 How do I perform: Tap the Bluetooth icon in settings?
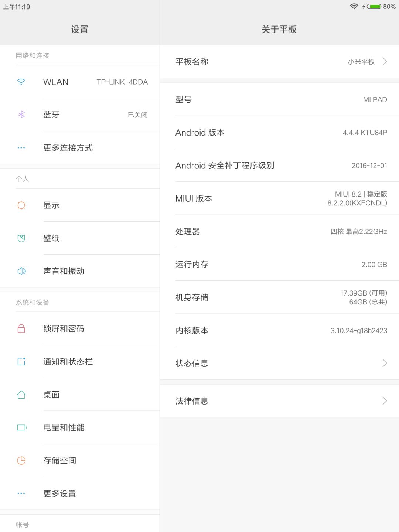click(21, 115)
